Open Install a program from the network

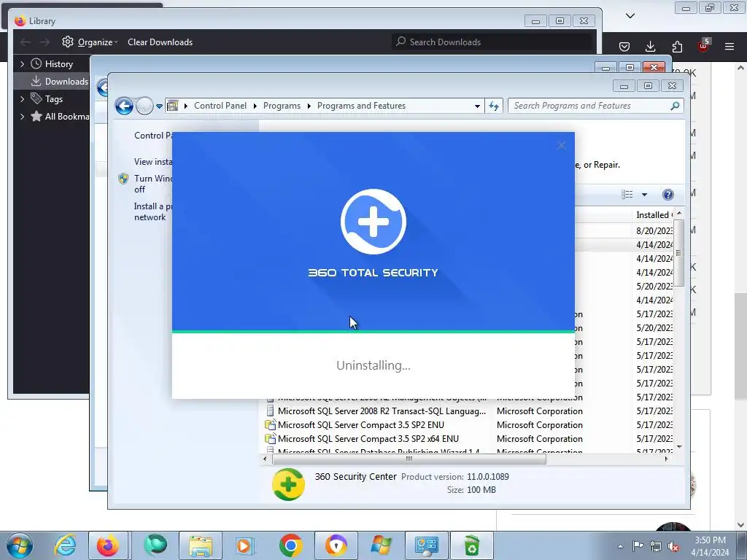click(152, 211)
